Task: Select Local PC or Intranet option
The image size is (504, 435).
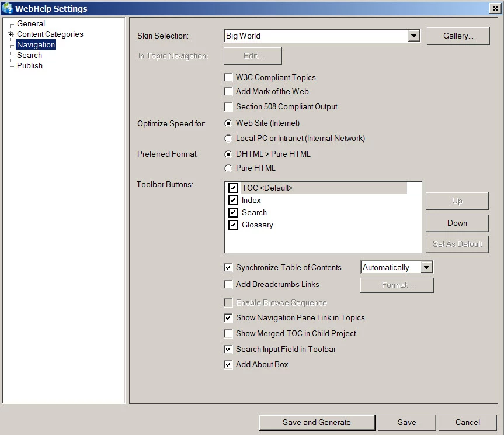Action: (228, 139)
